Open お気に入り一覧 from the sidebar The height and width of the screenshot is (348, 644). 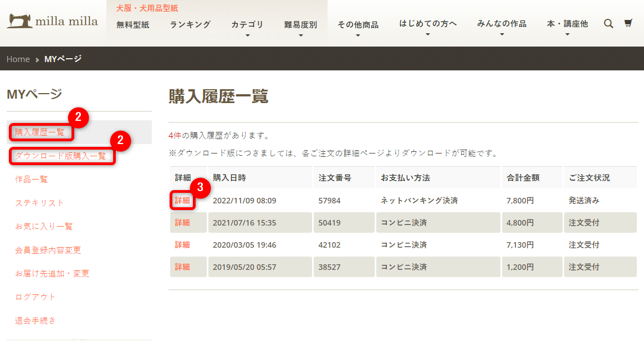[44, 226]
